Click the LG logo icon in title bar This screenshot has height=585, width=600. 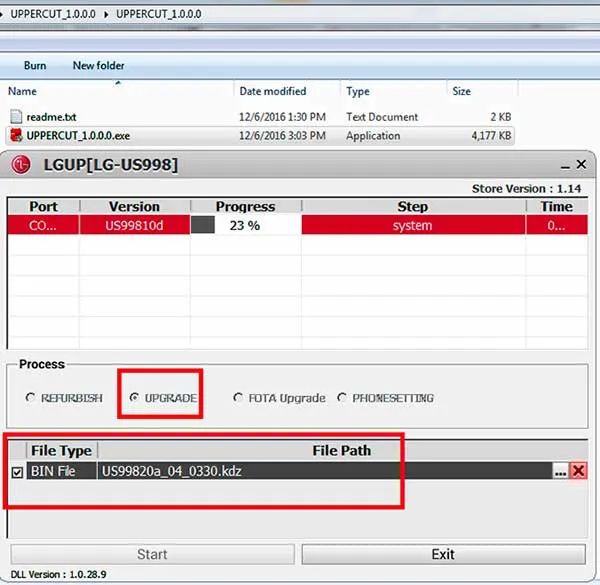(21, 164)
